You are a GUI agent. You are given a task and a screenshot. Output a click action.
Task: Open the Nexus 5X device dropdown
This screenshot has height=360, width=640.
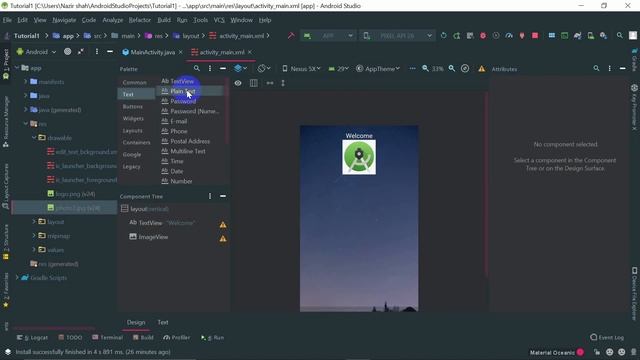click(x=302, y=69)
